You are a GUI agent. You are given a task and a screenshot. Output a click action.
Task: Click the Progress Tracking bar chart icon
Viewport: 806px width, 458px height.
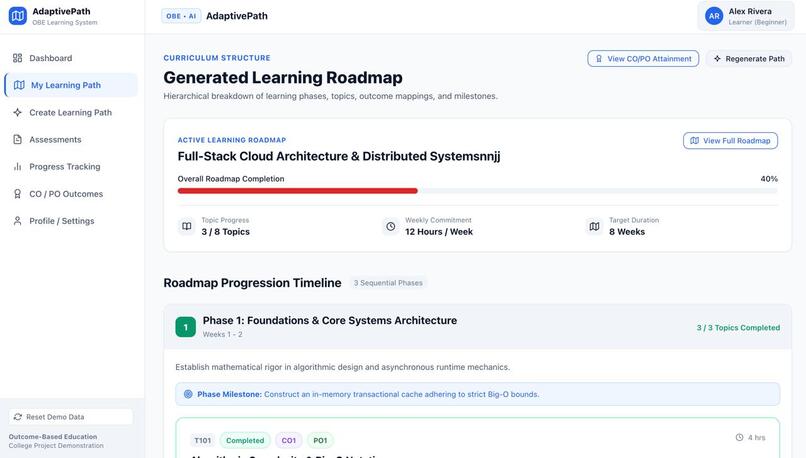click(x=17, y=167)
